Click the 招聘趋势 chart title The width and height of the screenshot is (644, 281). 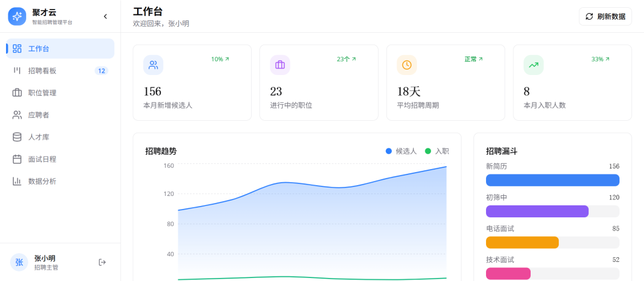pos(161,151)
